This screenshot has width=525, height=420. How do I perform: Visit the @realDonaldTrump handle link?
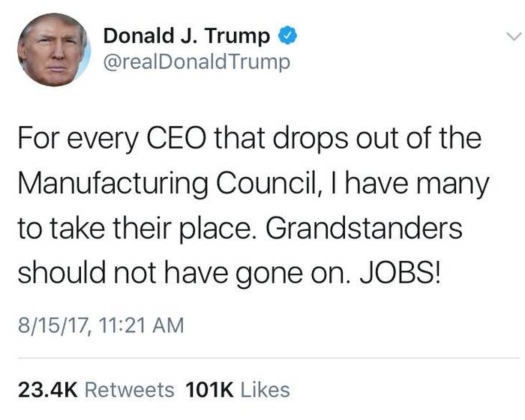click(196, 62)
